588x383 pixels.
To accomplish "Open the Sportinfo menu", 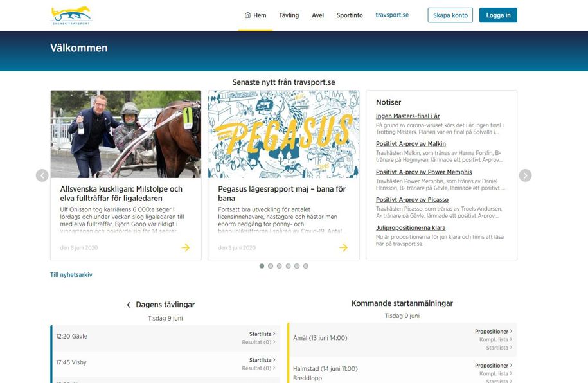I will [x=350, y=15].
